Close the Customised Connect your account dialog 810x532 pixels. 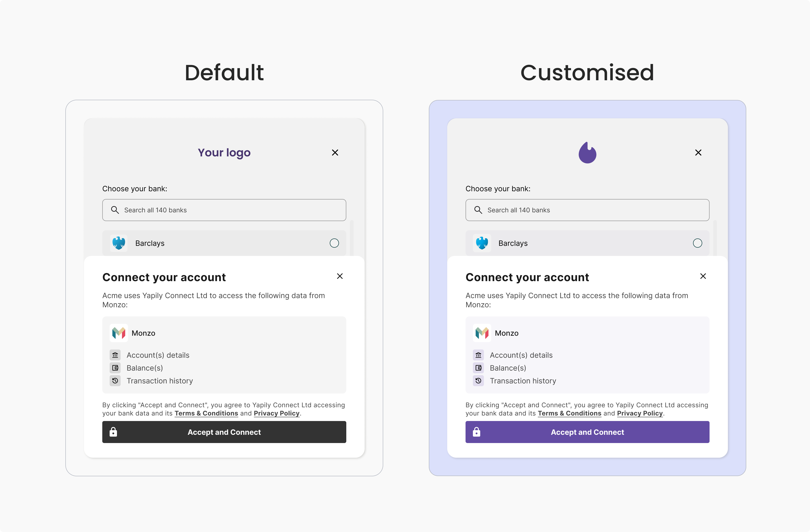click(x=703, y=276)
